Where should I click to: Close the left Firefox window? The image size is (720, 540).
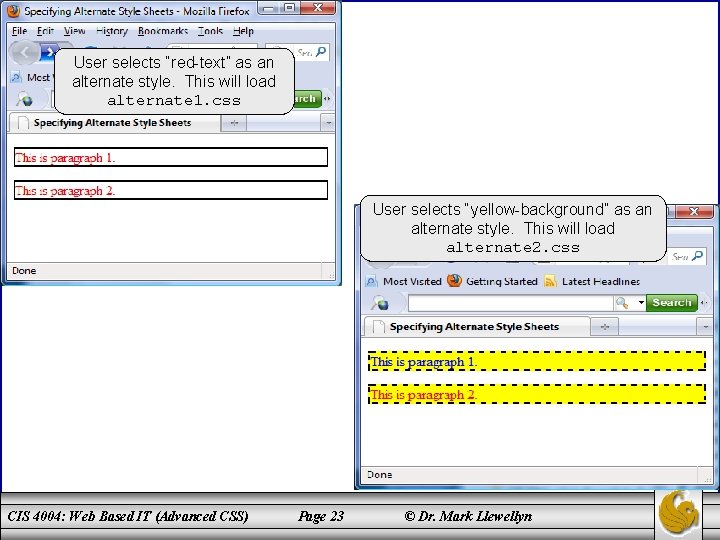pos(318,8)
